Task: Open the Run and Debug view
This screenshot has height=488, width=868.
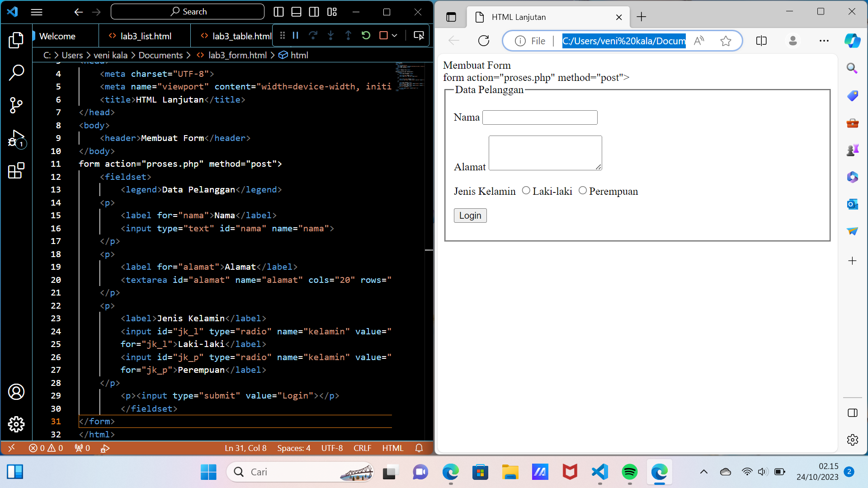Action: tap(16, 139)
